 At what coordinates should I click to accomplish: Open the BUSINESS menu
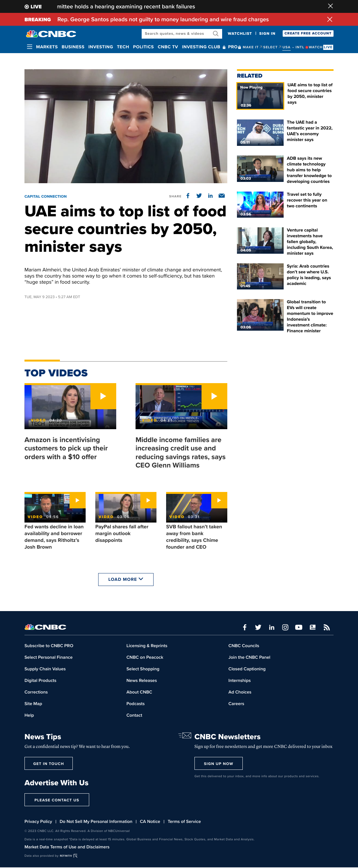[x=73, y=47]
